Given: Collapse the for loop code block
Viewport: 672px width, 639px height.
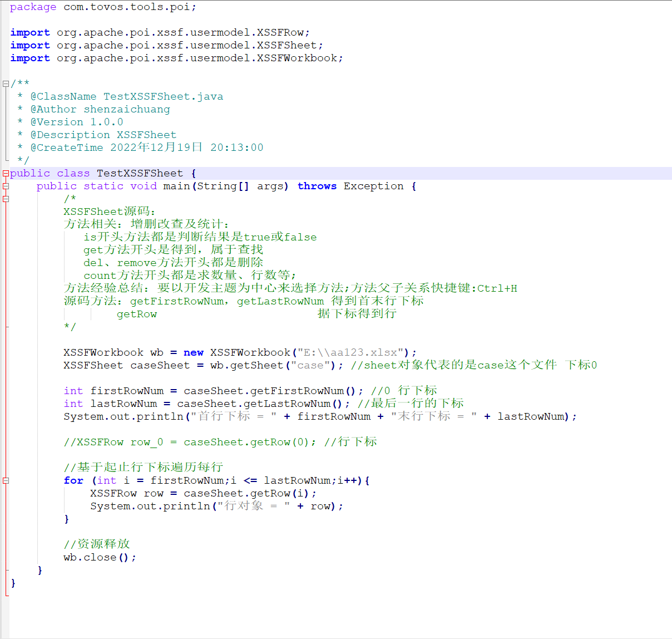Looking at the screenshot, I should tap(4, 480).
